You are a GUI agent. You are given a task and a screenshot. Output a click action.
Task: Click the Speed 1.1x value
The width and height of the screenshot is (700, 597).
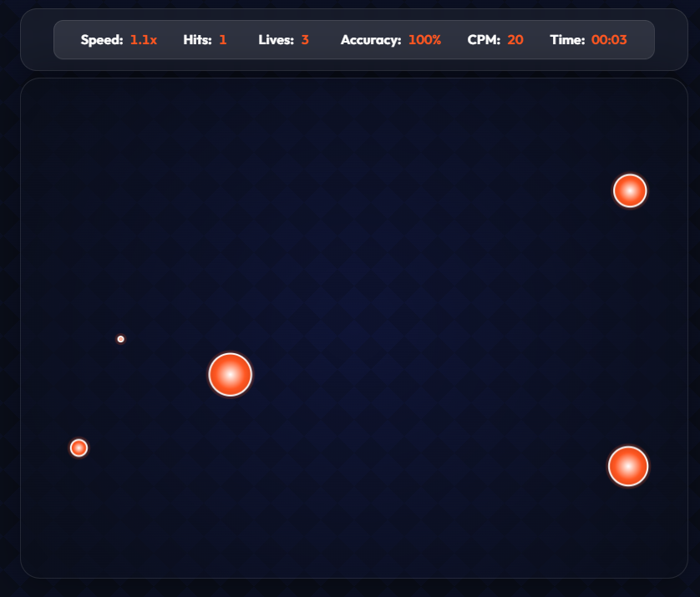click(144, 40)
